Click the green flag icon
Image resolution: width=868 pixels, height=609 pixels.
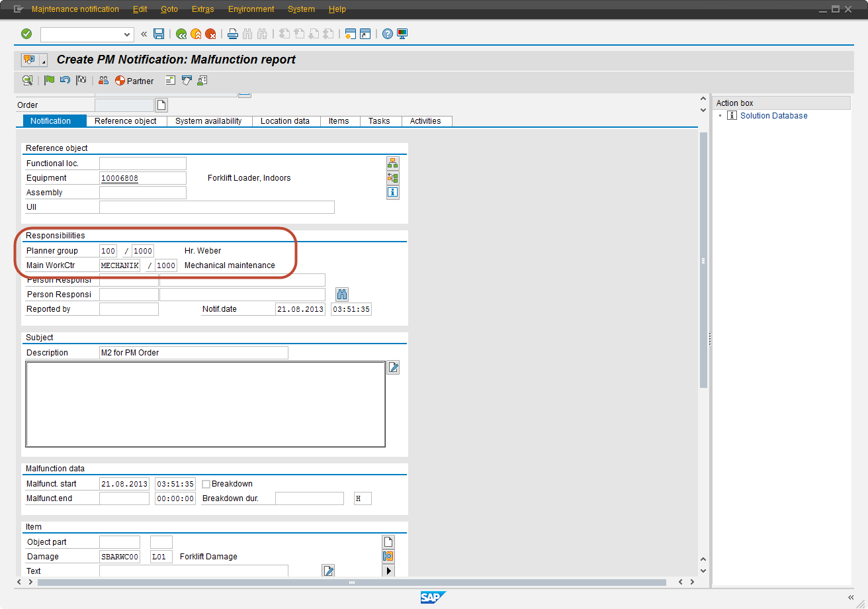tap(50, 81)
